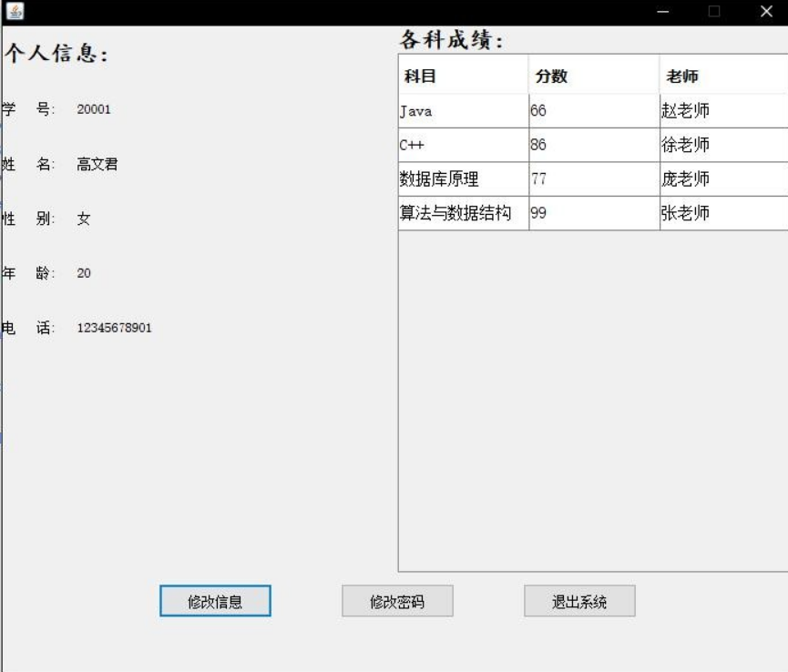Close the window with the X button
Screen dimensions: 788x672
(x=766, y=11)
